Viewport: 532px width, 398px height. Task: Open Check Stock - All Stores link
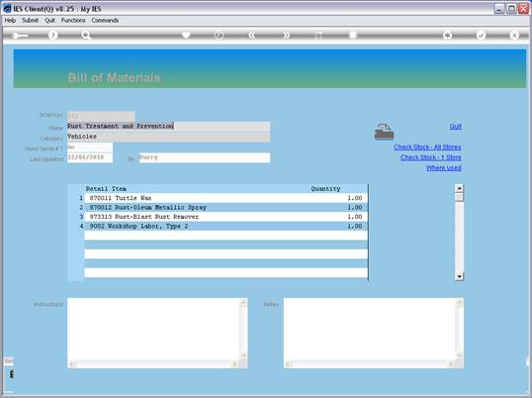coord(427,148)
